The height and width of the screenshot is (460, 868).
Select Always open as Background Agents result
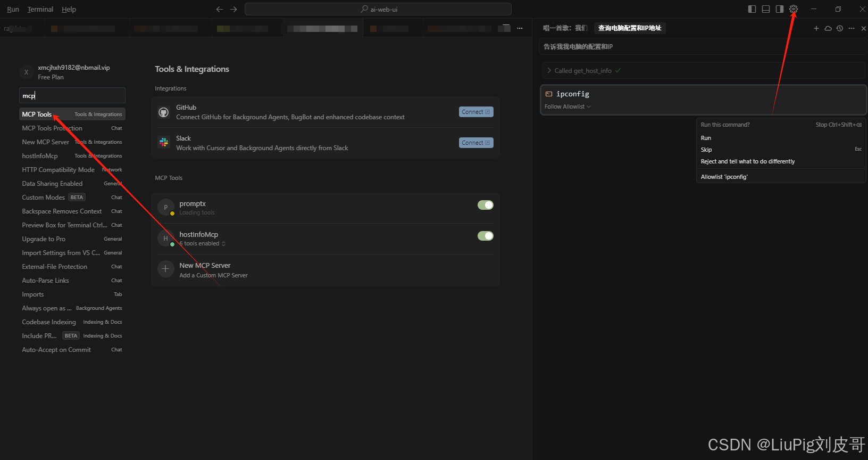click(x=72, y=308)
